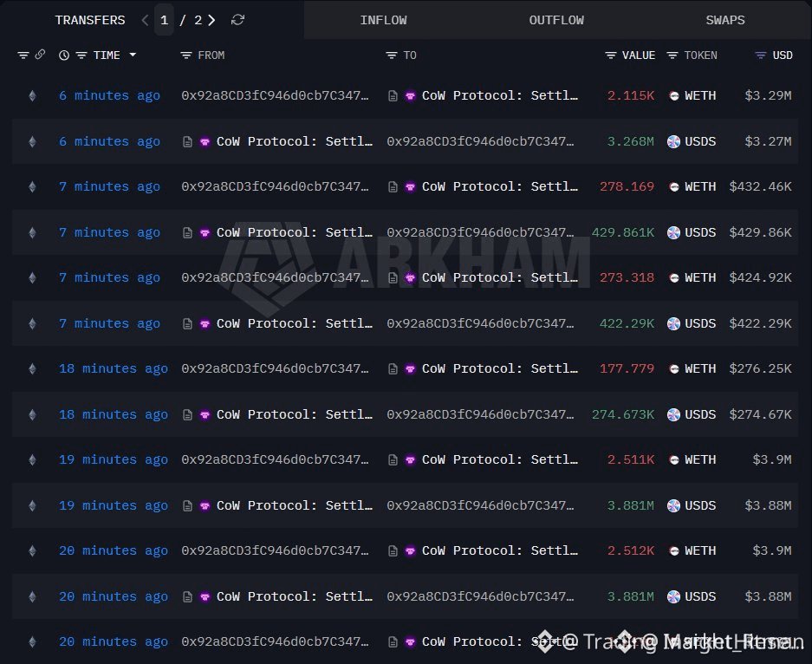The height and width of the screenshot is (664, 812).
Task: Open the USD column filter
Action: coord(760,55)
